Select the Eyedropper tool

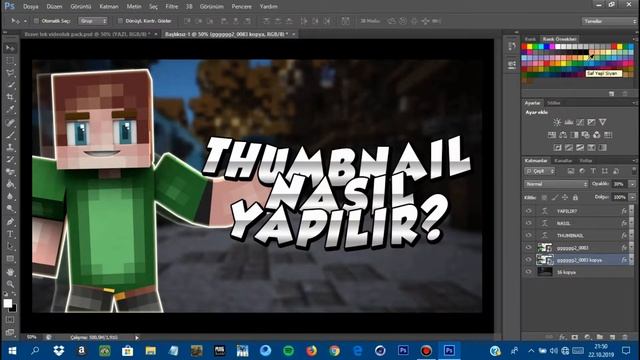click(10, 110)
